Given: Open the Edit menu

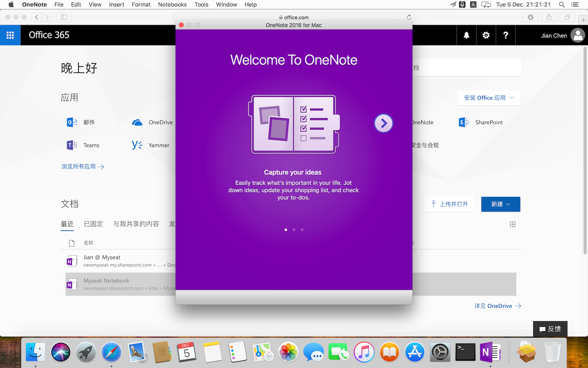Looking at the screenshot, I should (x=76, y=4).
